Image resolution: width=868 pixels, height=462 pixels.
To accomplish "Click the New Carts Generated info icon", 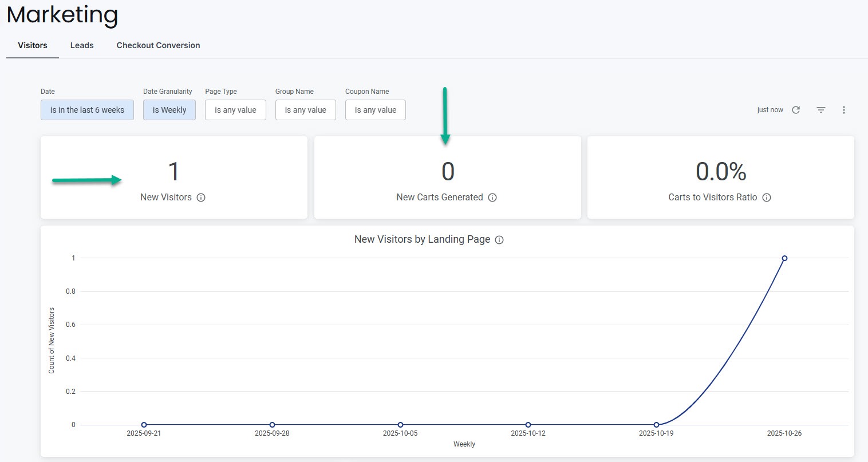I will [x=492, y=198].
